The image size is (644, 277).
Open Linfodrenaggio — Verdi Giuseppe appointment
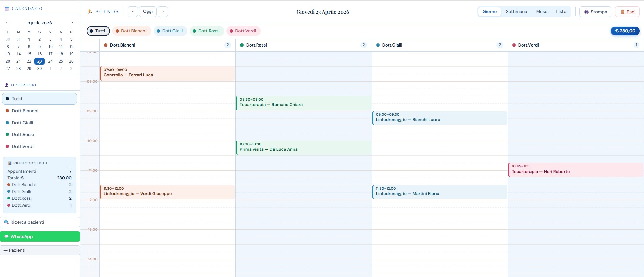point(167,192)
